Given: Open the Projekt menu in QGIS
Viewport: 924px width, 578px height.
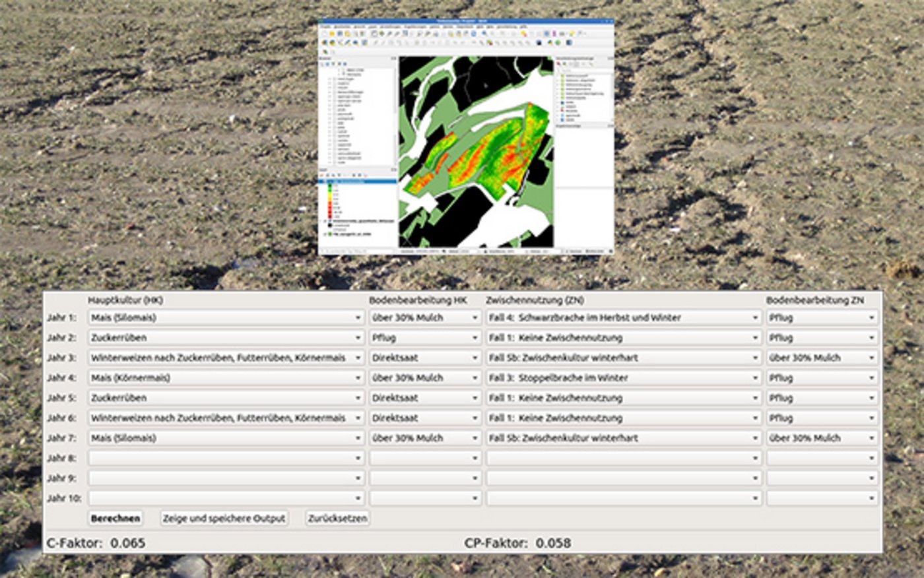Looking at the screenshot, I should (326, 27).
